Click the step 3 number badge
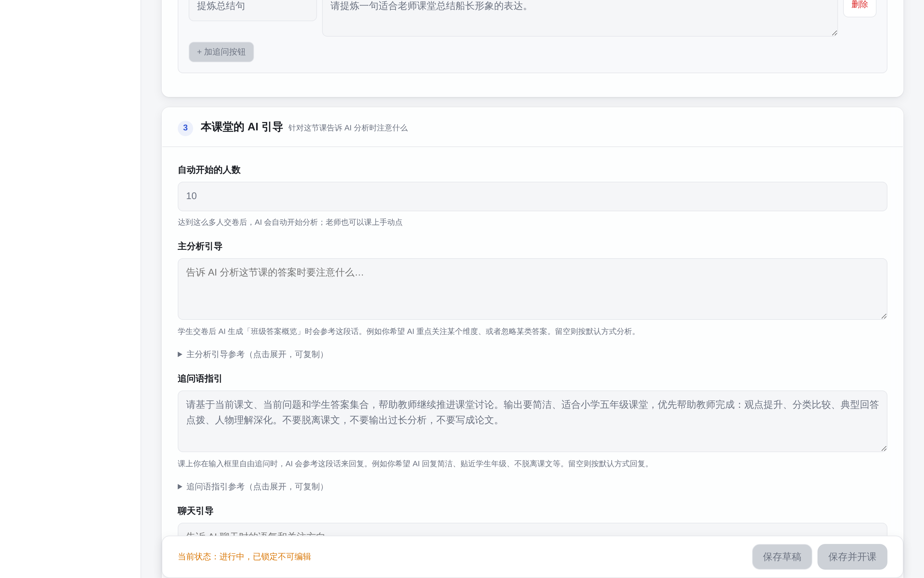Screen dimensions: 924x578 (185, 128)
